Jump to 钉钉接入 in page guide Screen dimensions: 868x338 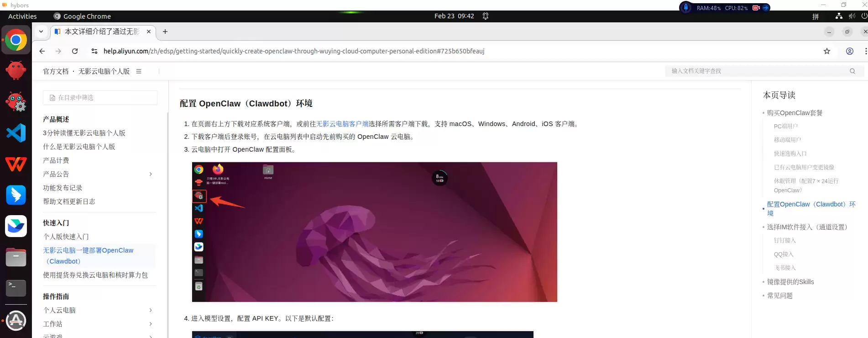(x=784, y=240)
